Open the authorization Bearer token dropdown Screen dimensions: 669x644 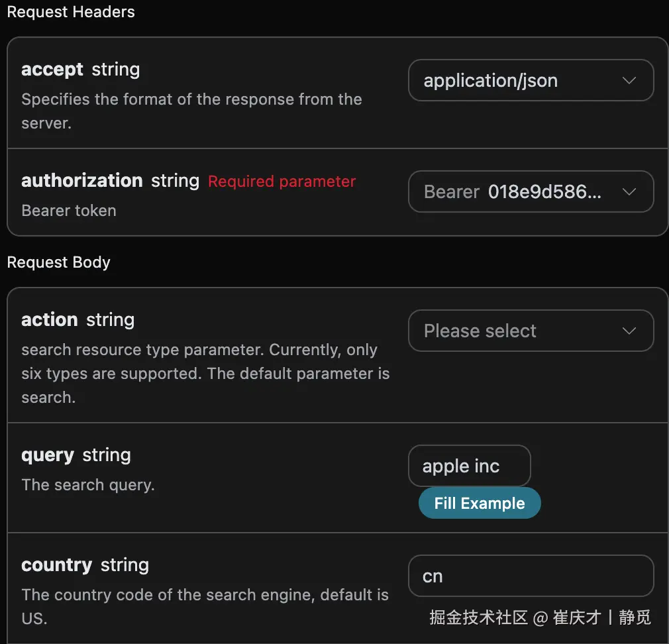517,192
